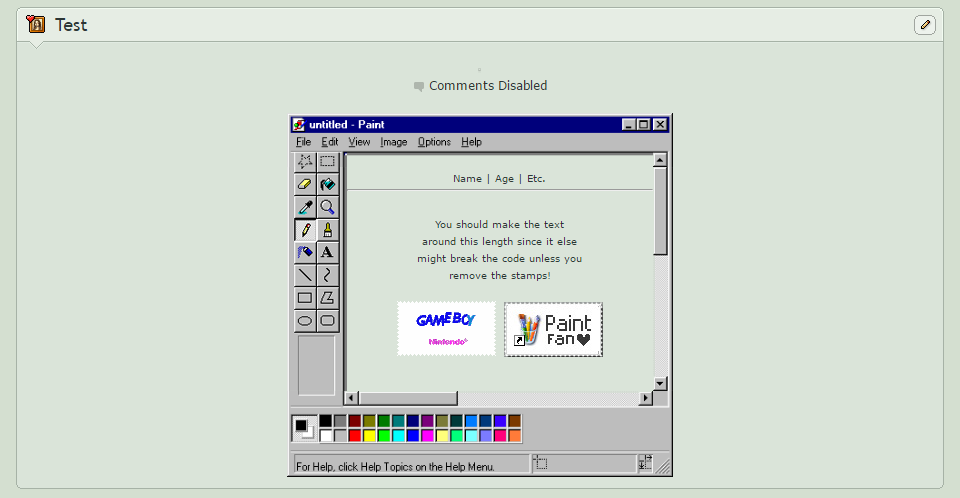Screen dimensions: 960x498
Task: Pick the bright yellow swatch
Action: pos(369,436)
